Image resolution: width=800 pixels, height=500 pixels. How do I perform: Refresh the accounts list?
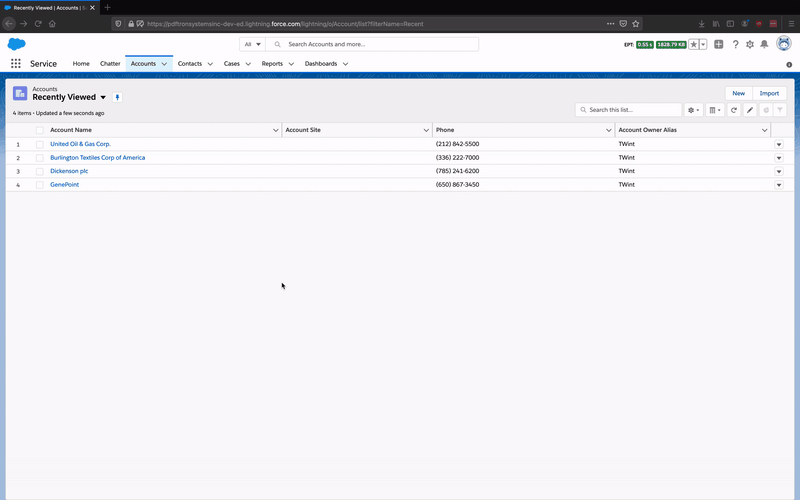[734, 110]
